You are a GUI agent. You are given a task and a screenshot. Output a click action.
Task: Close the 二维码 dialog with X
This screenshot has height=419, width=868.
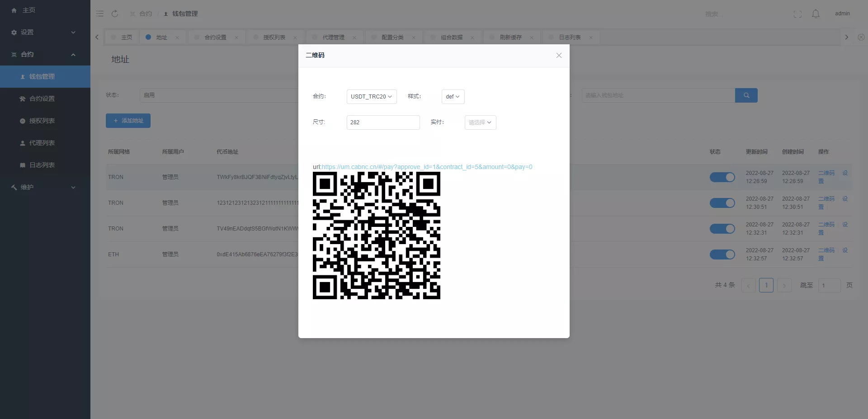[559, 55]
